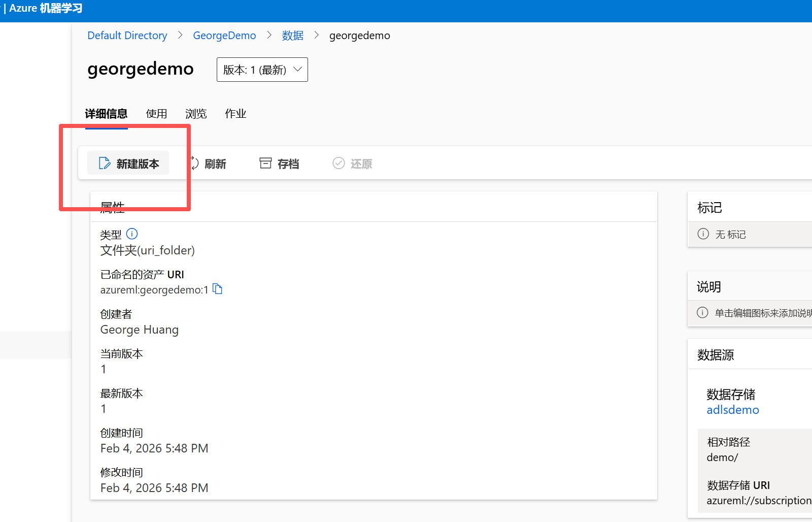Switch to the 作业 tab
Screen dimensions: 812x522
click(x=235, y=114)
